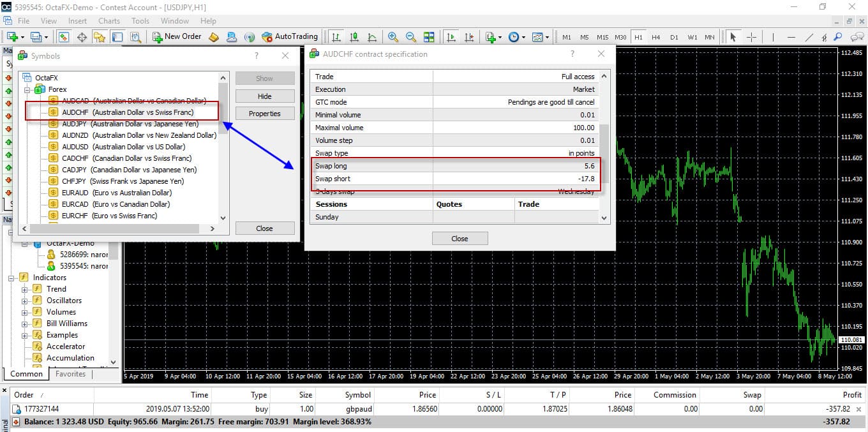Draw a vertical line on the chart

point(772,37)
